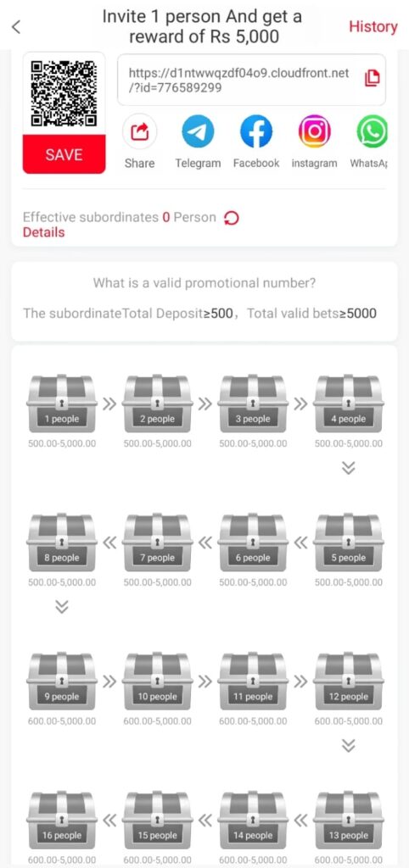Open the 4 people treasure chest

pos(348,403)
